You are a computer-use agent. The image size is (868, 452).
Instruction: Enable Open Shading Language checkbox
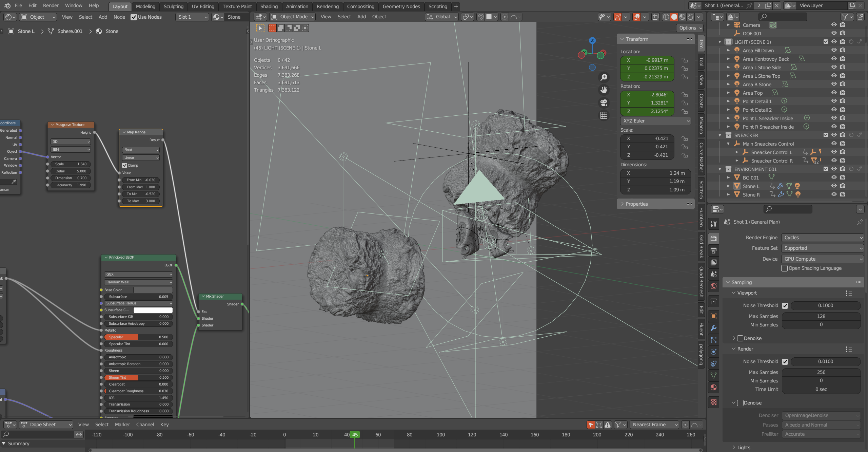[785, 268]
